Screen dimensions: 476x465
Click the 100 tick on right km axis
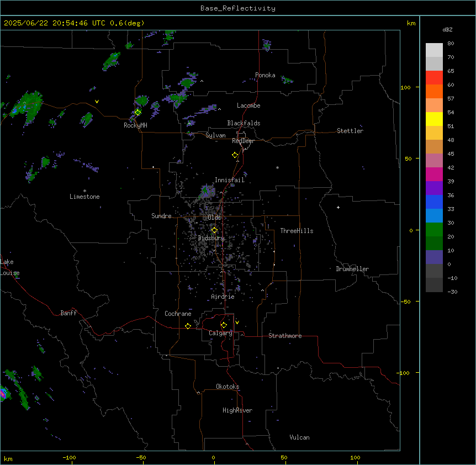[x=405, y=88]
